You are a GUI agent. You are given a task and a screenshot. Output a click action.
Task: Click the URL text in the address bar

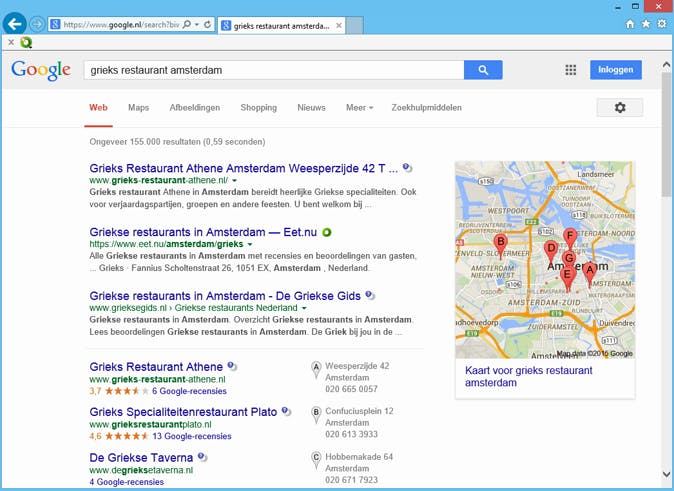tap(121, 25)
